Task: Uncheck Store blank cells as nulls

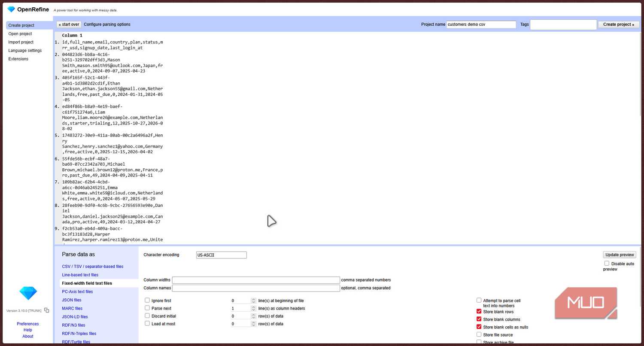Action: [x=479, y=327]
